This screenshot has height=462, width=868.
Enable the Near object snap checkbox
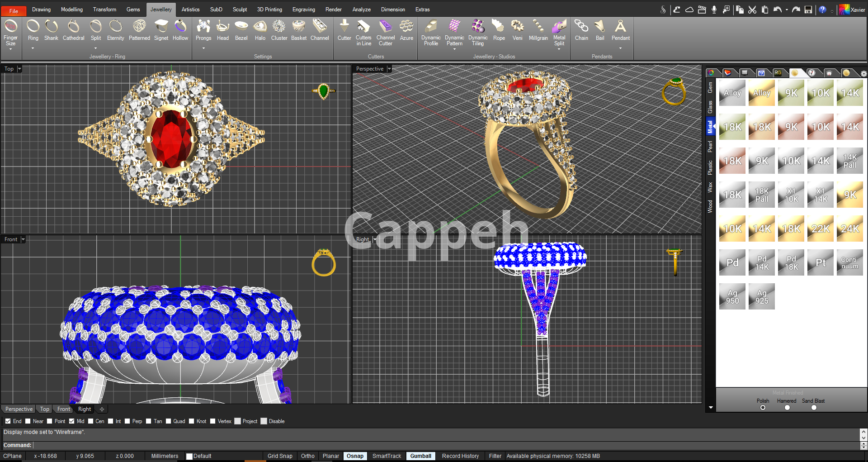tap(28, 421)
